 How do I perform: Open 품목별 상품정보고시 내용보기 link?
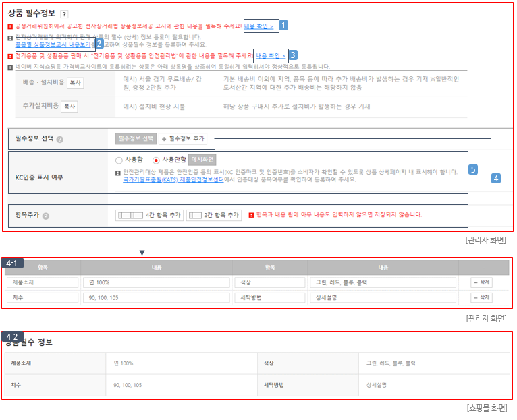coord(53,44)
